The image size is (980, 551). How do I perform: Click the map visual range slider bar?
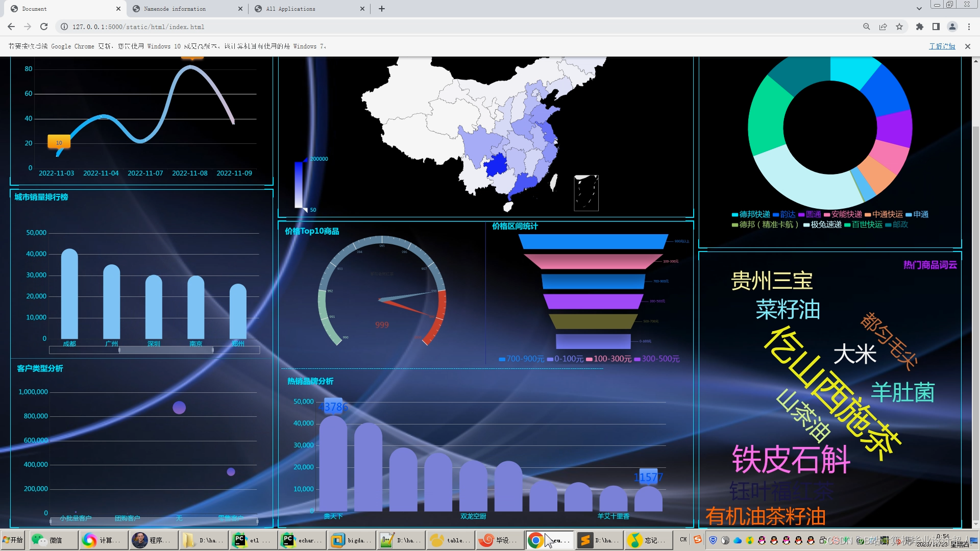click(298, 185)
